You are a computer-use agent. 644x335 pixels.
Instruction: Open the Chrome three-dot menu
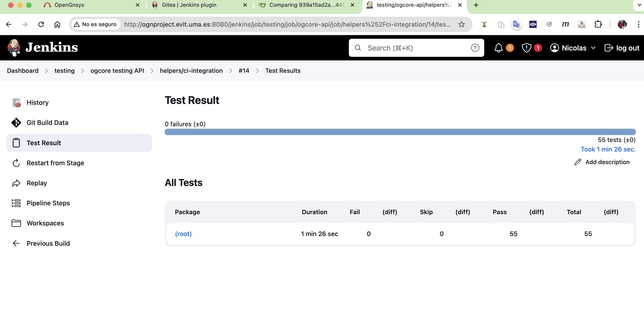638,25
